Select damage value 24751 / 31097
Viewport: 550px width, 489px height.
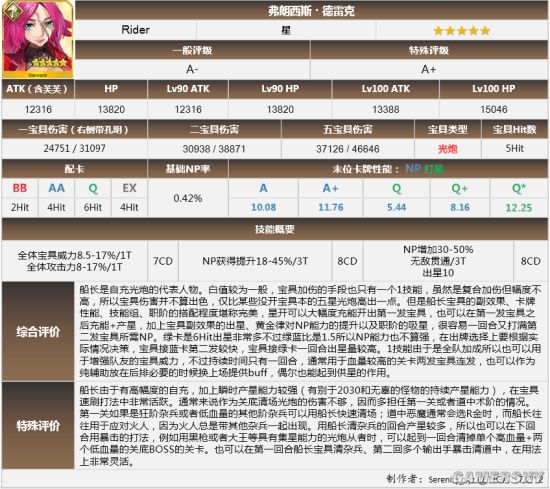[x=74, y=148]
